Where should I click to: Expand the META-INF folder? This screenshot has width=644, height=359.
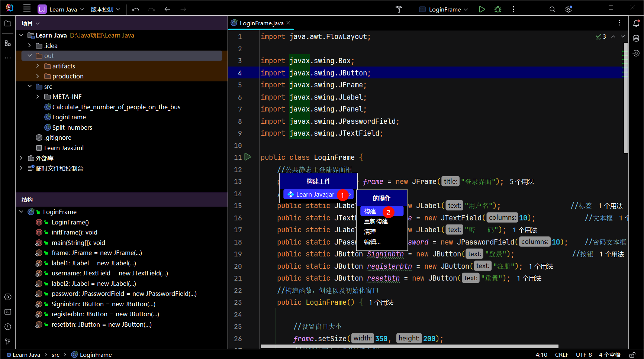coord(38,97)
